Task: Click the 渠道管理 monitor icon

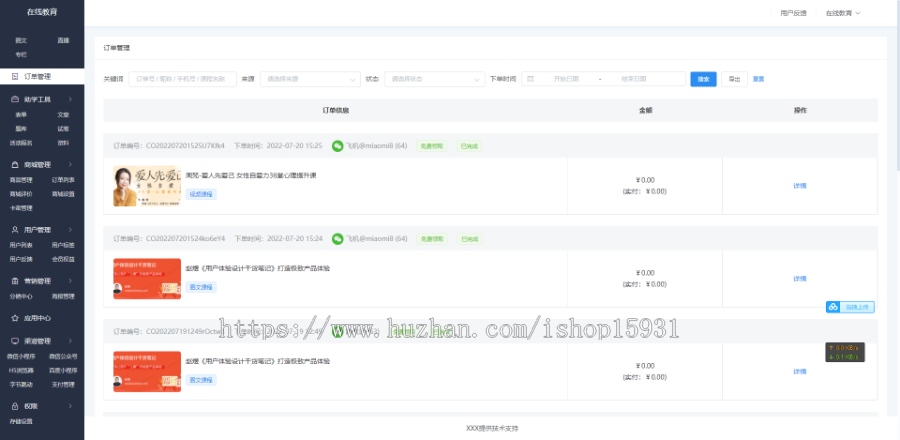Action: click(x=15, y=341)
